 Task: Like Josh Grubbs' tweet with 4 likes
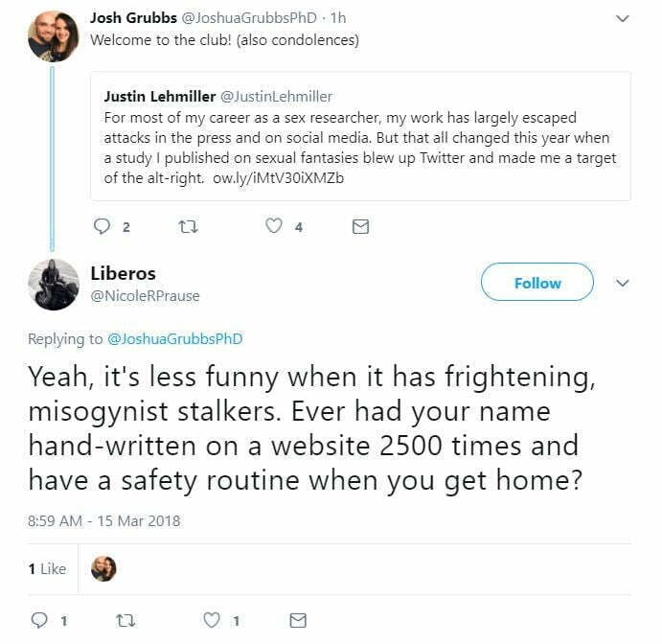pyautogui.click(x=274, y=227)
